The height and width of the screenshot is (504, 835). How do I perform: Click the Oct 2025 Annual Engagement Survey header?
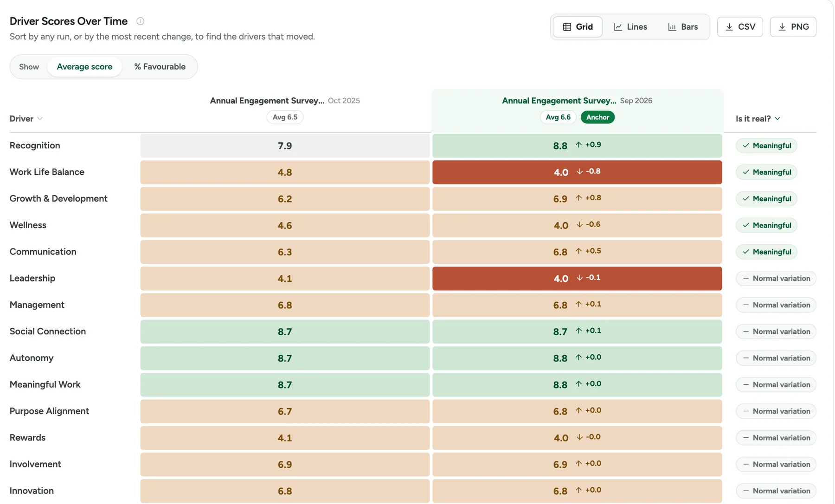point(285,101)
